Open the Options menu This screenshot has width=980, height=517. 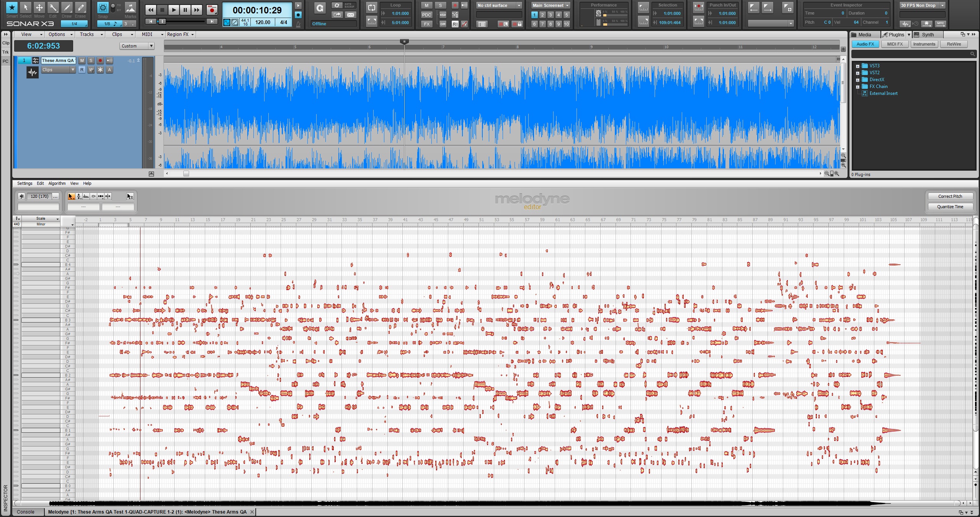(59, 34)
